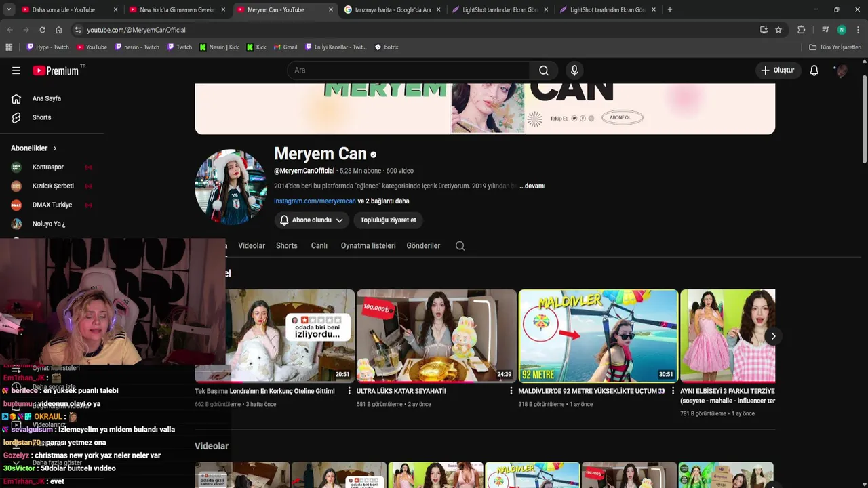This screenshot has height=488, width=868.
Task: Expand Abonelikler section chevron
Action: coord(55,148)
